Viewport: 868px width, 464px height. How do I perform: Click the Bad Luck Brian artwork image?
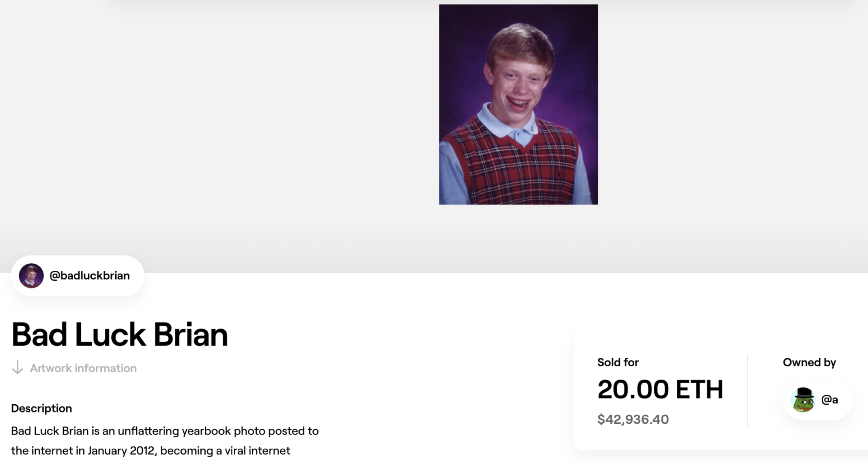click(x=518, y=104)
